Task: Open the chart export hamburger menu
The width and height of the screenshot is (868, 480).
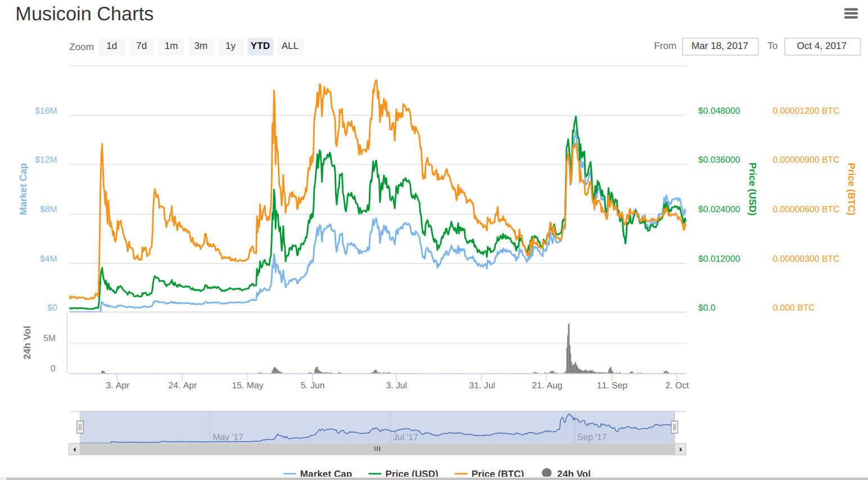Action: pyautogui.click(x=851, y=13)
